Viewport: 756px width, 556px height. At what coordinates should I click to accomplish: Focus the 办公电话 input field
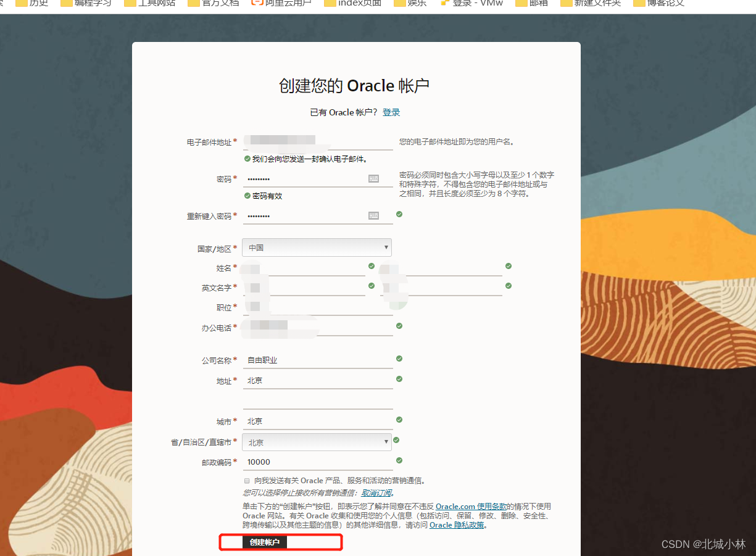pos(318,328)
